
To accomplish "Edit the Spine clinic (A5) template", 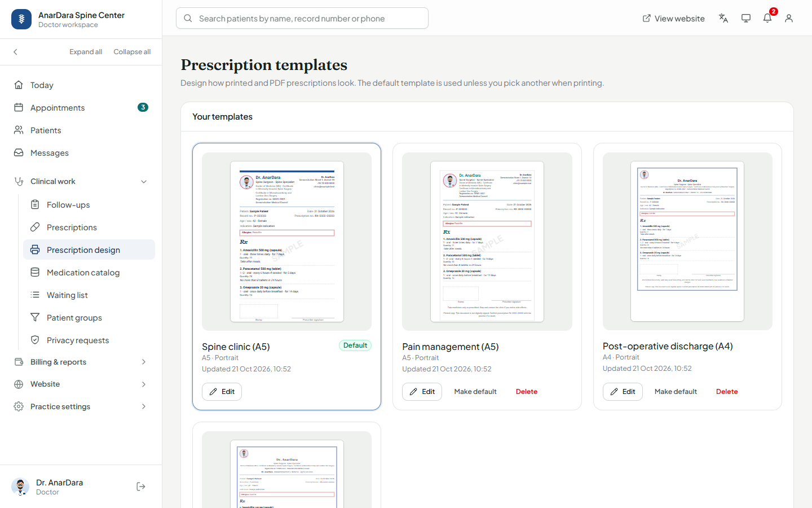I will click(222, 392).
